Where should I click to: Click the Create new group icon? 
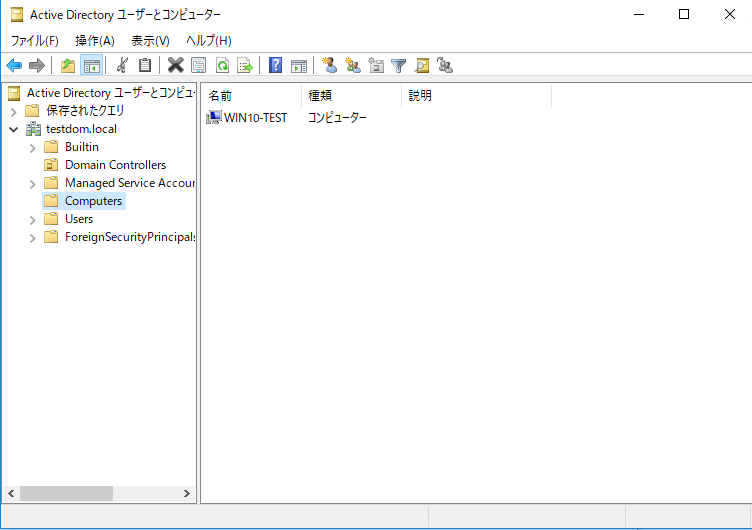tap(352, 66)
